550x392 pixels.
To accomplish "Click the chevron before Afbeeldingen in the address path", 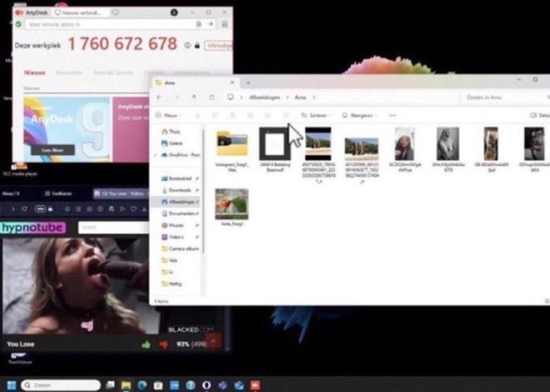I will pyautogui.click(x=241, y=97).
